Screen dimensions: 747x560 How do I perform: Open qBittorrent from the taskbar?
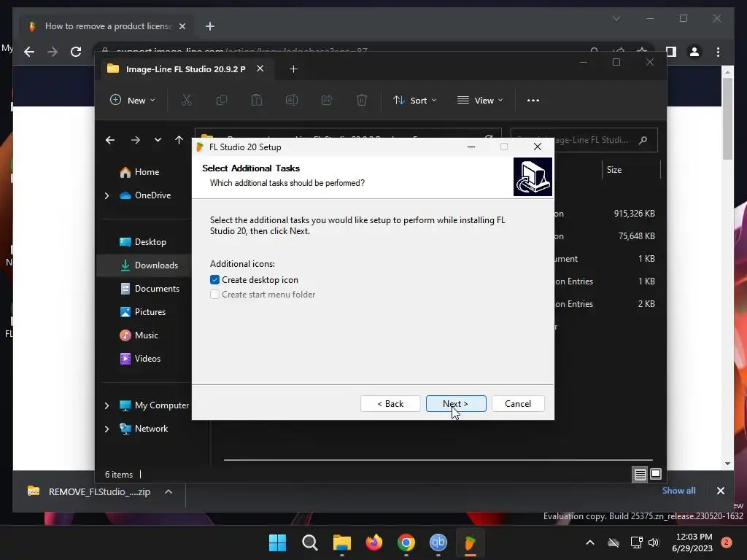(438, 542)
